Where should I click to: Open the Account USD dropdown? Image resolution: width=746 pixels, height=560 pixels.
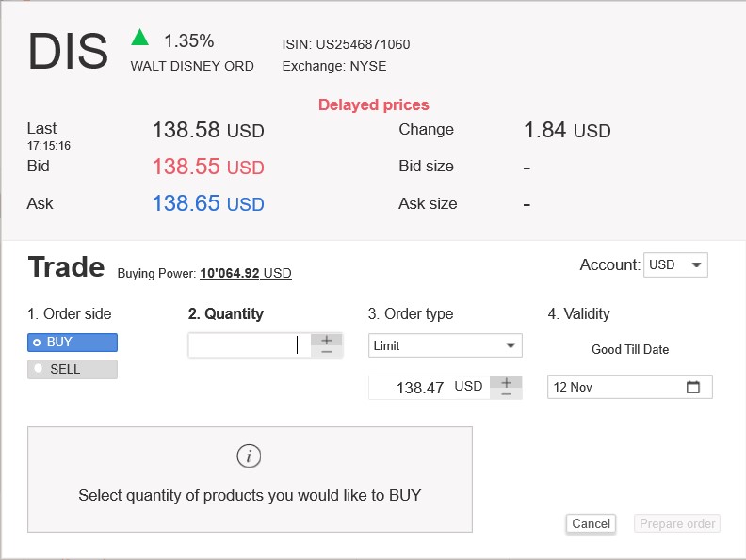675,264
